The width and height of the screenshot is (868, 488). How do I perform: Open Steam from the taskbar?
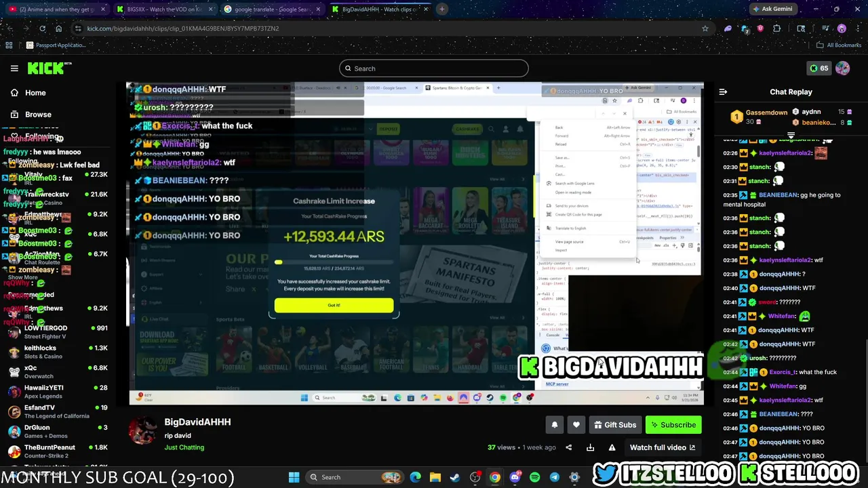point(455,477)
